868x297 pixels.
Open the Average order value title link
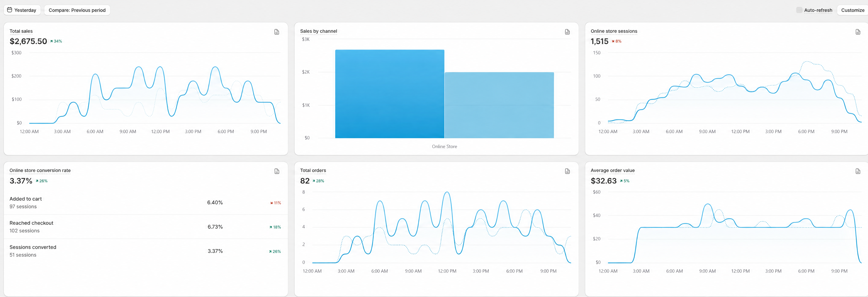(612, 170)
